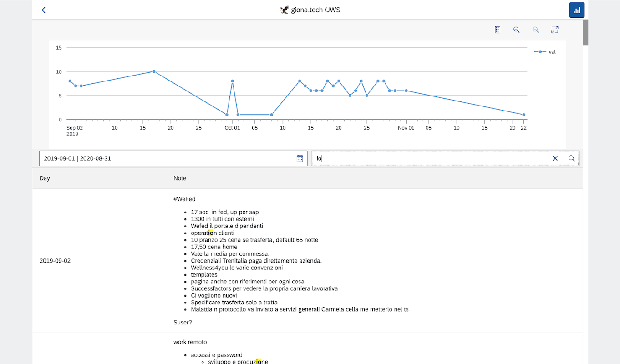The image size is (620, 364).
Task: Select the last data point near Nov 22
Action: click(524, 115)
